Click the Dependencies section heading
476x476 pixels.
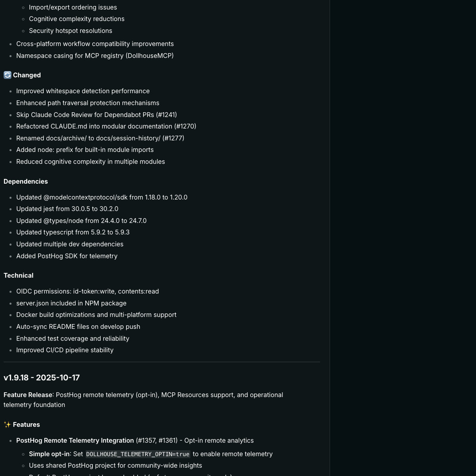coord(26,181)
